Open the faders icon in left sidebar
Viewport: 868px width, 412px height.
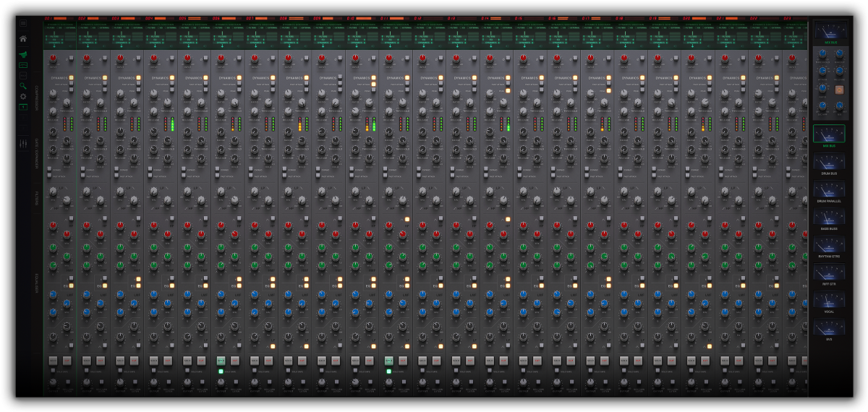23,144
